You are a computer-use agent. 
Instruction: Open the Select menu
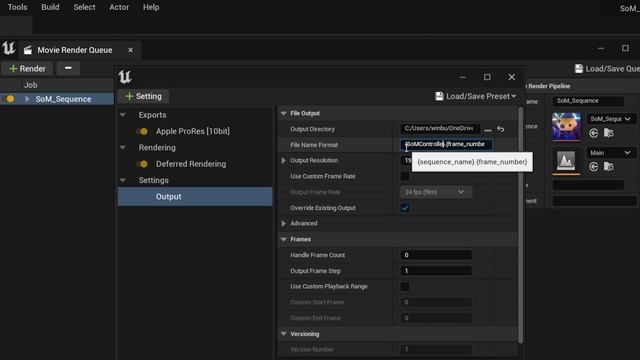(84, 7)
